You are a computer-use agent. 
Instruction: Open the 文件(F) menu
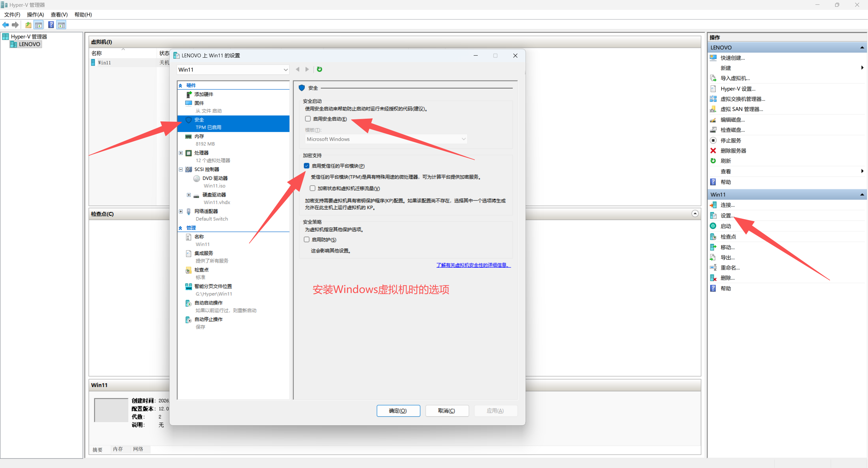point(12,15)
